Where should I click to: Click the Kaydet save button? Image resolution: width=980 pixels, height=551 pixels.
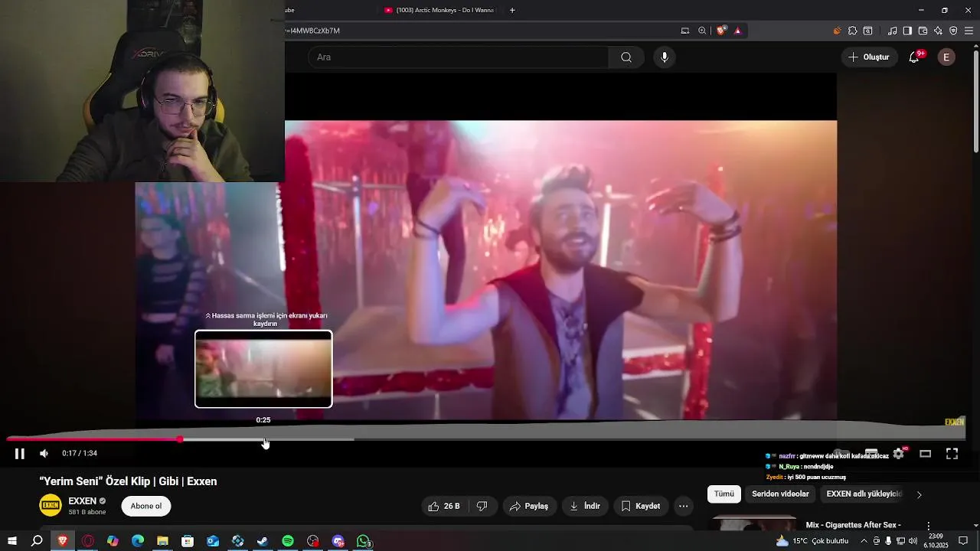click(640, 506)
